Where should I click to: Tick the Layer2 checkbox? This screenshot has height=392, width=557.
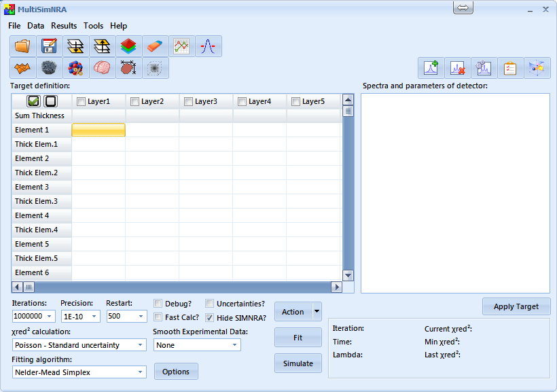(134, 102)
